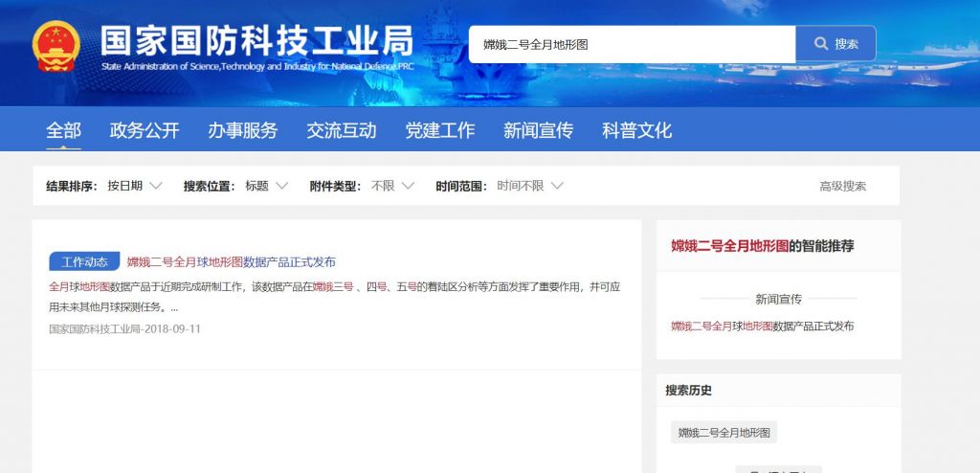The width and height of the screenshot is (980, 473).
Task: Click the chevron next to 不限
Action: (x=408, y=186)
